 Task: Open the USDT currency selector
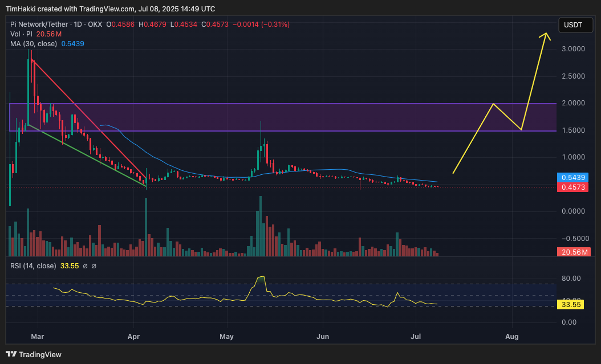(573, 24)
